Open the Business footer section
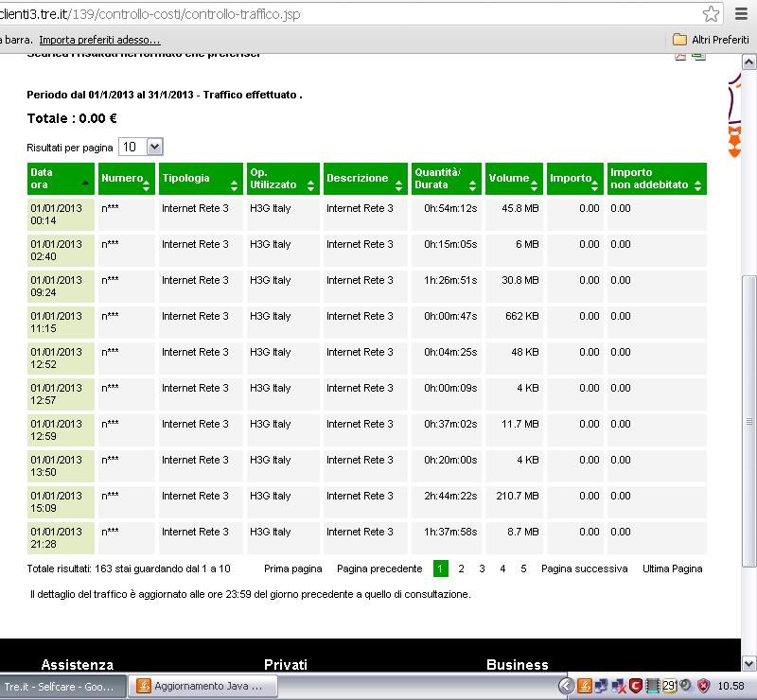 (517, 665)
